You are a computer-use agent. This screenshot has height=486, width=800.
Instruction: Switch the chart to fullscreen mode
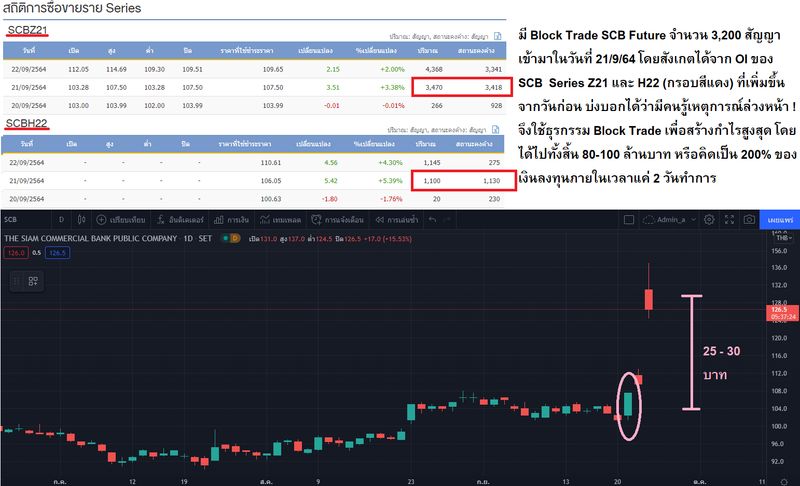(x=730, y=220)
